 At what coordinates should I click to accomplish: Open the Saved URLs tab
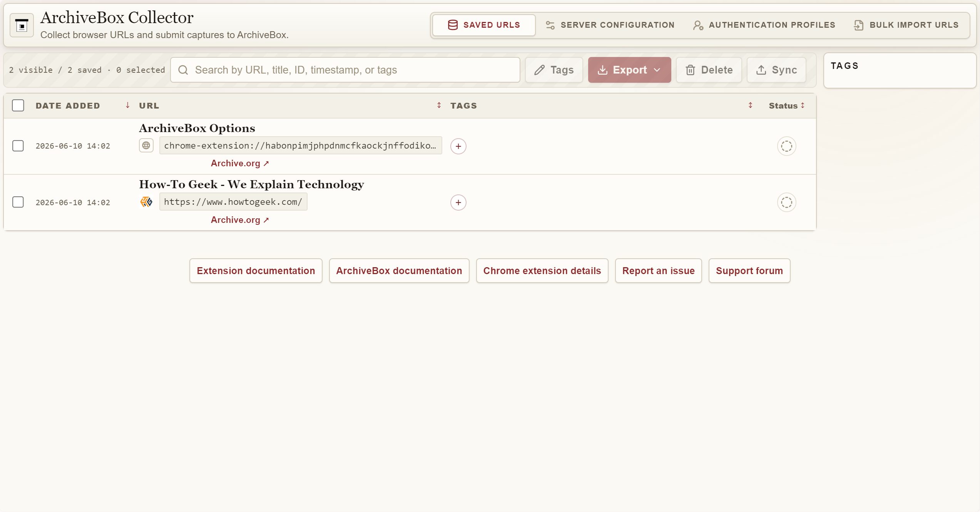[484, 25]
